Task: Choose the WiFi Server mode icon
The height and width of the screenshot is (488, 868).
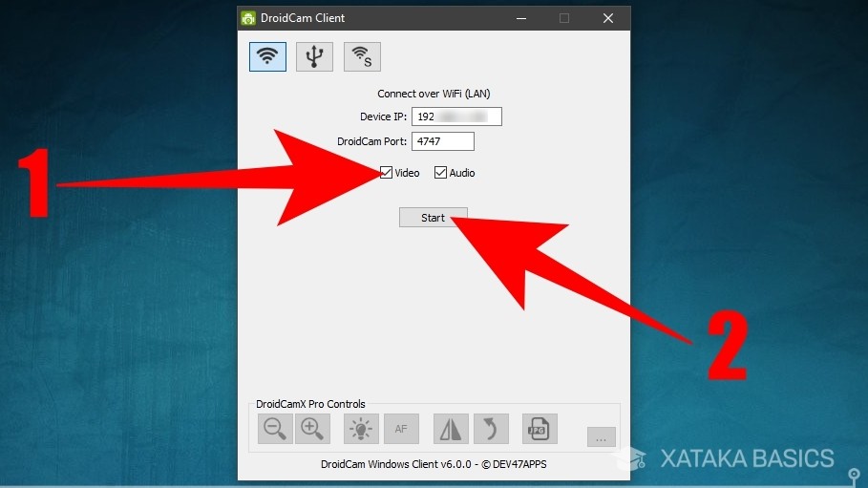Action: point(362,56)
